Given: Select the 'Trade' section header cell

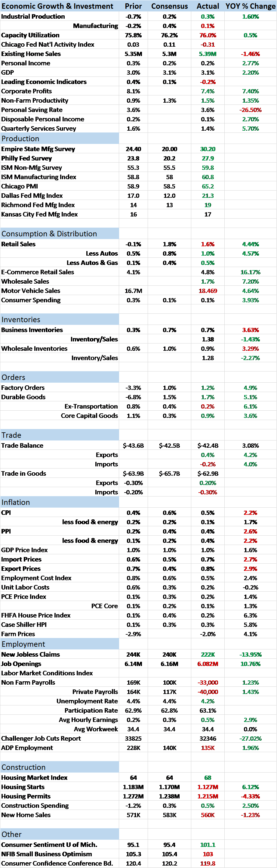Looking at the screenshot, I should tap(59, 435).
